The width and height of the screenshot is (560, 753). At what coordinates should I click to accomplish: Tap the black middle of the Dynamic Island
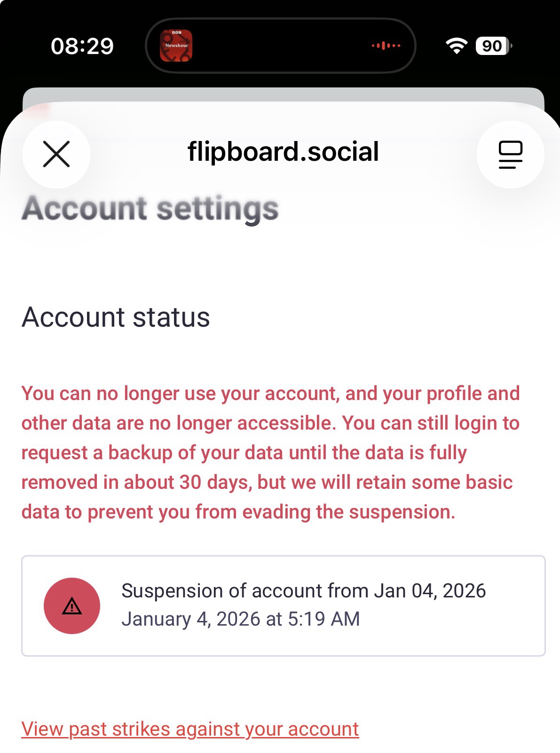[x=282, y=46]
